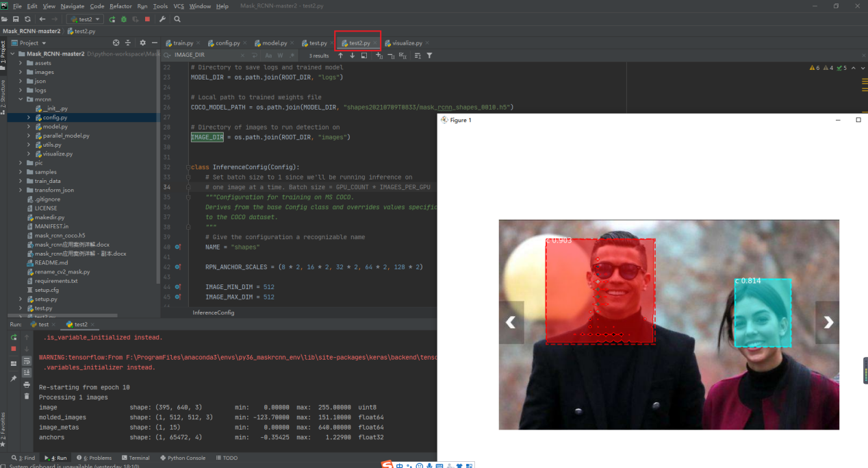Click the override gutter marker at line 40

[177, 247]
